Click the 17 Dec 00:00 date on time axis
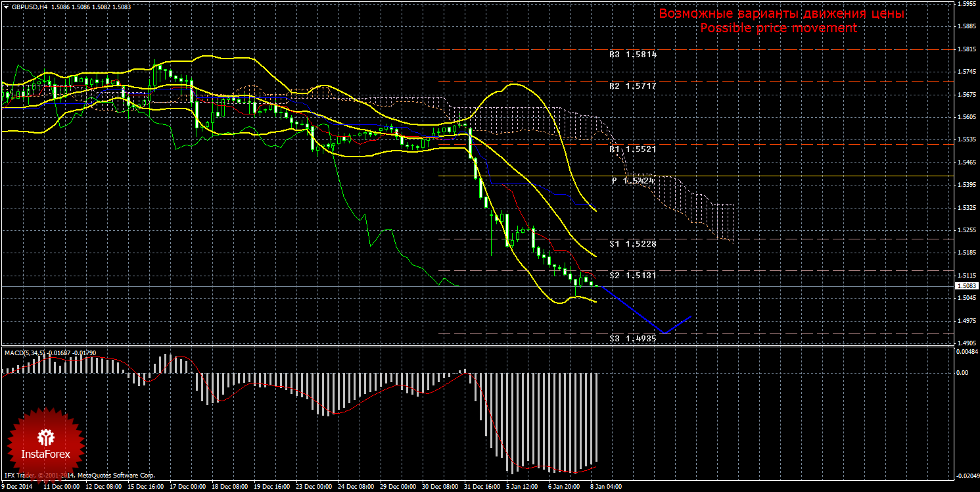980x492 pixels. tap(187, 487)
